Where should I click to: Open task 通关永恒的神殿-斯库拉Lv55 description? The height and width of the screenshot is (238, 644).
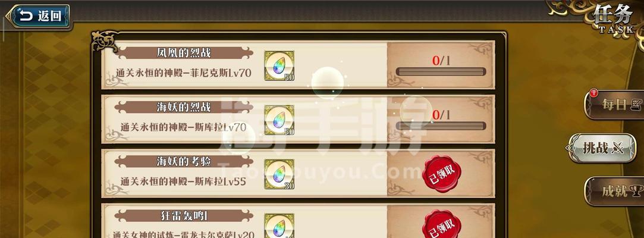(183, 181)
